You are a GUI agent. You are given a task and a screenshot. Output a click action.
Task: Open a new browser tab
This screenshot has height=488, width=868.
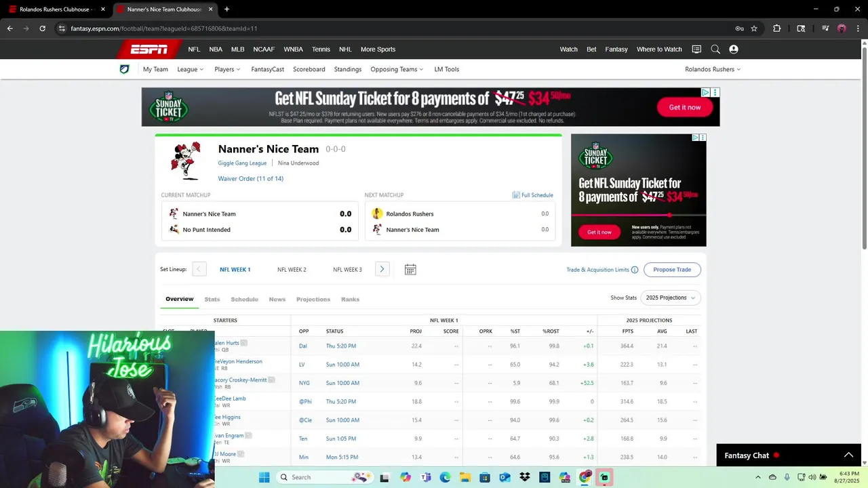click(226, 9)
